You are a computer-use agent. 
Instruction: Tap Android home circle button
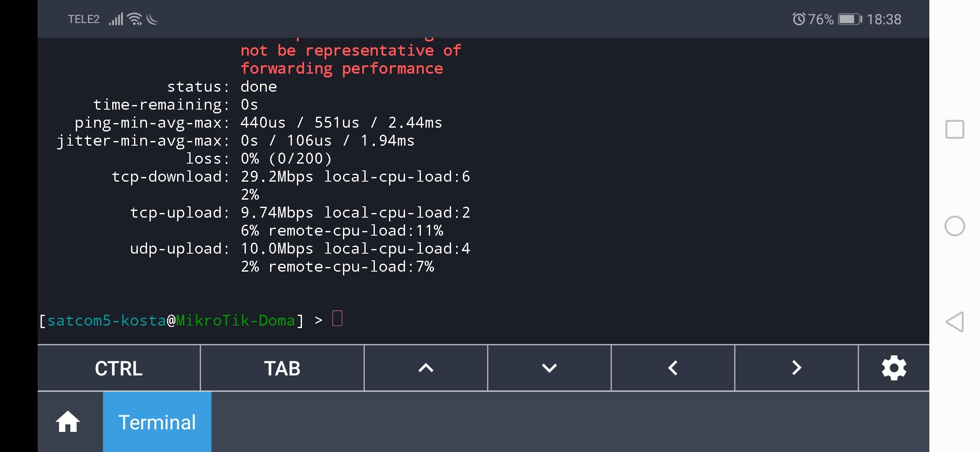point(955,226)
